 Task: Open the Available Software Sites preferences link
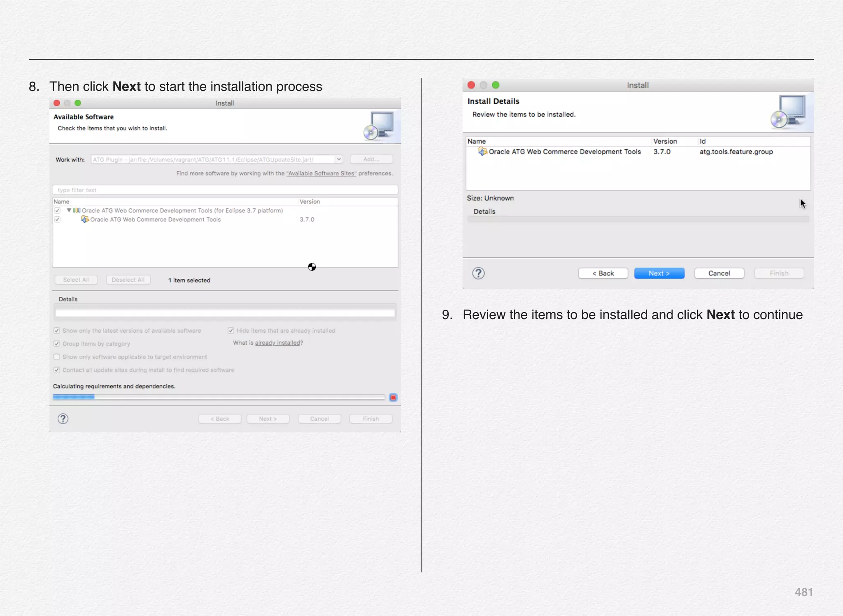pyautogui.click(x=321, y=173)
